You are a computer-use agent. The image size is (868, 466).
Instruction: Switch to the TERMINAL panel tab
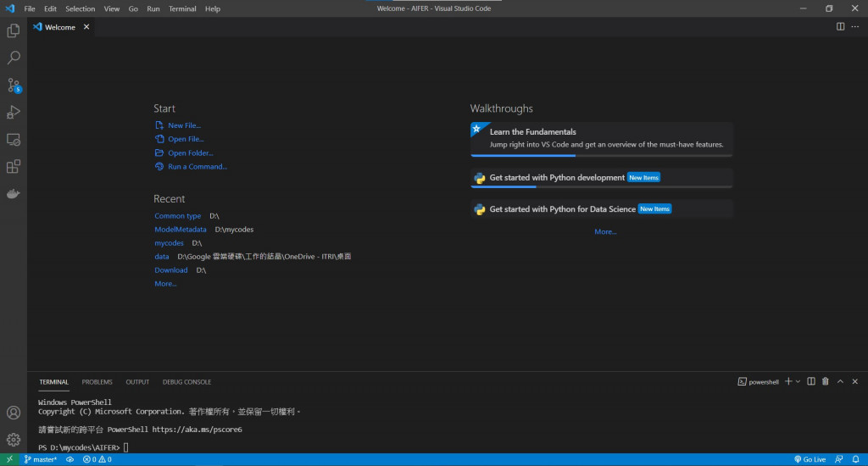(53, 382)
